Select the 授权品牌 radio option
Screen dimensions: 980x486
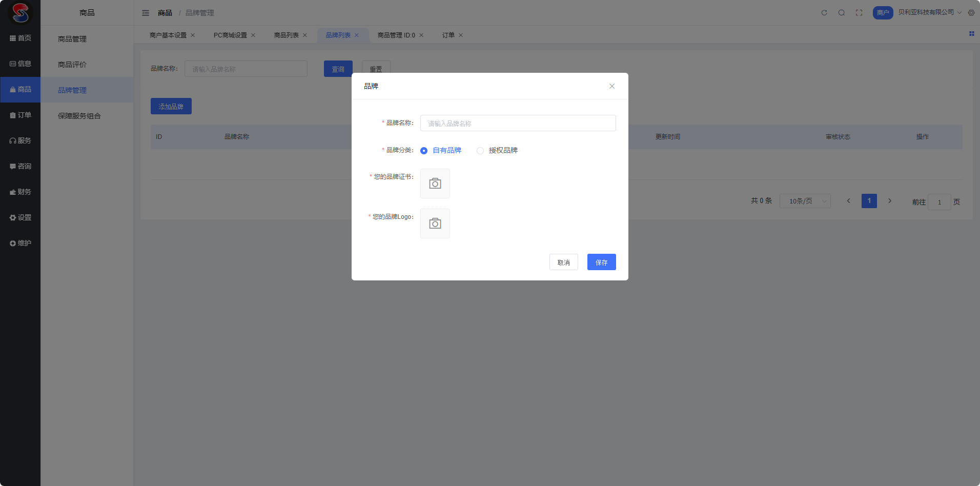click(x=480, y=151)
